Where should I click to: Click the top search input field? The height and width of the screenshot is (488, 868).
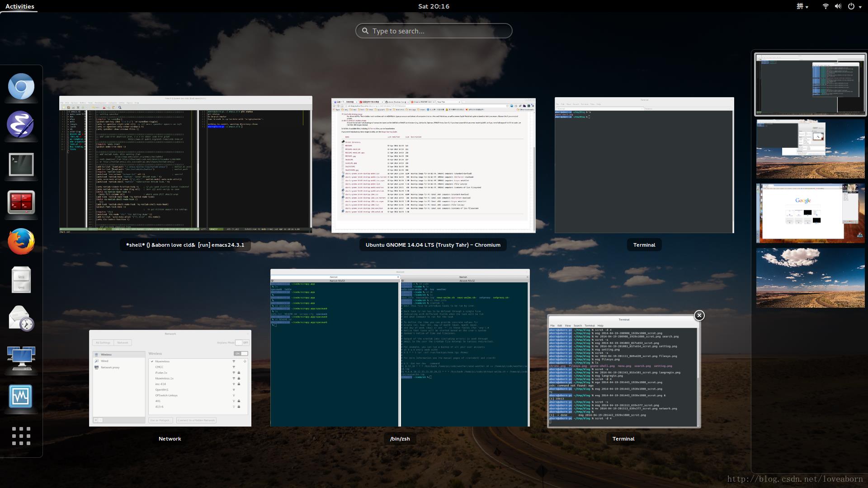[x=434, y=30]
